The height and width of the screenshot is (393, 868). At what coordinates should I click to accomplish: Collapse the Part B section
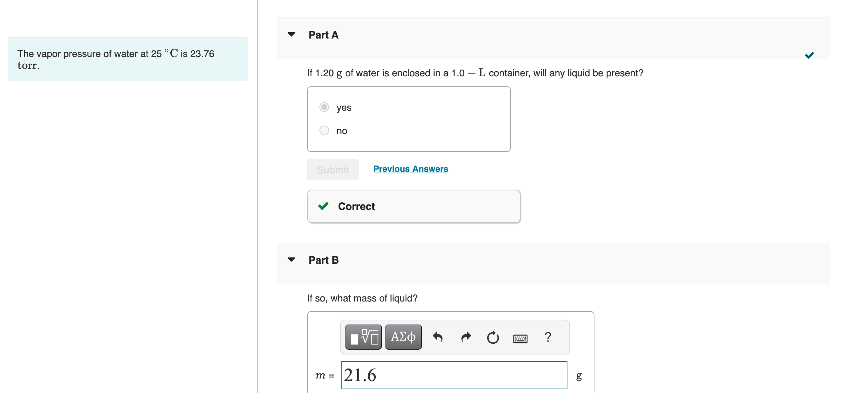(x=292, y=260)
